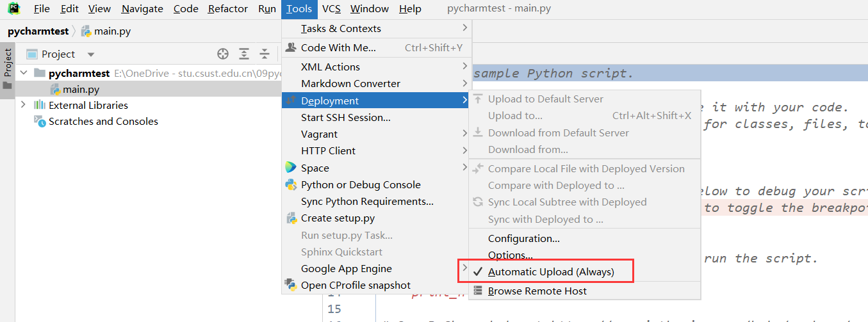Open the Refactor menu
The image size is (868, 322).
click(227, 8)
